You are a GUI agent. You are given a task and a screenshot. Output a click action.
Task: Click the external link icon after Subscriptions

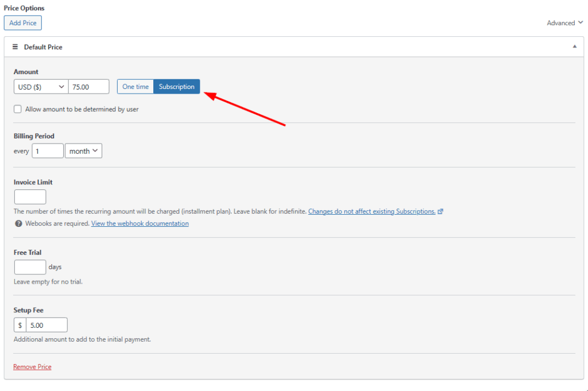click(440, 211)
